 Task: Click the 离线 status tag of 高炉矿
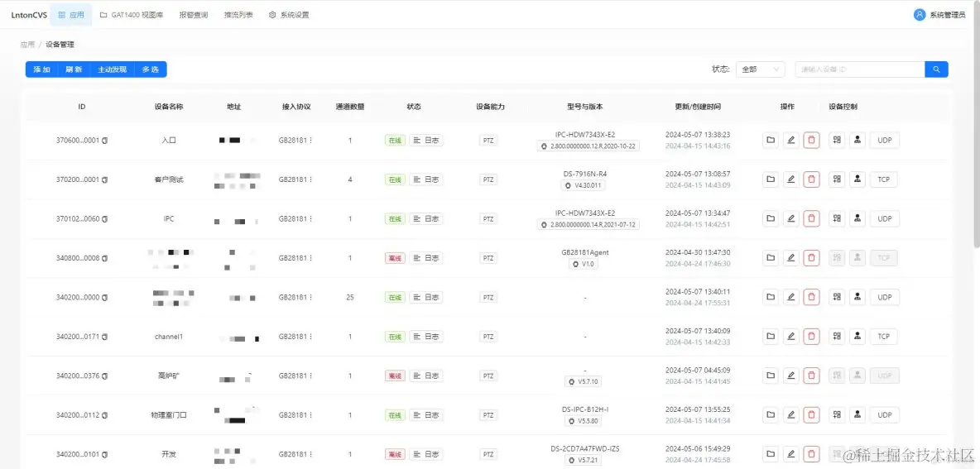tap(394, 376)
